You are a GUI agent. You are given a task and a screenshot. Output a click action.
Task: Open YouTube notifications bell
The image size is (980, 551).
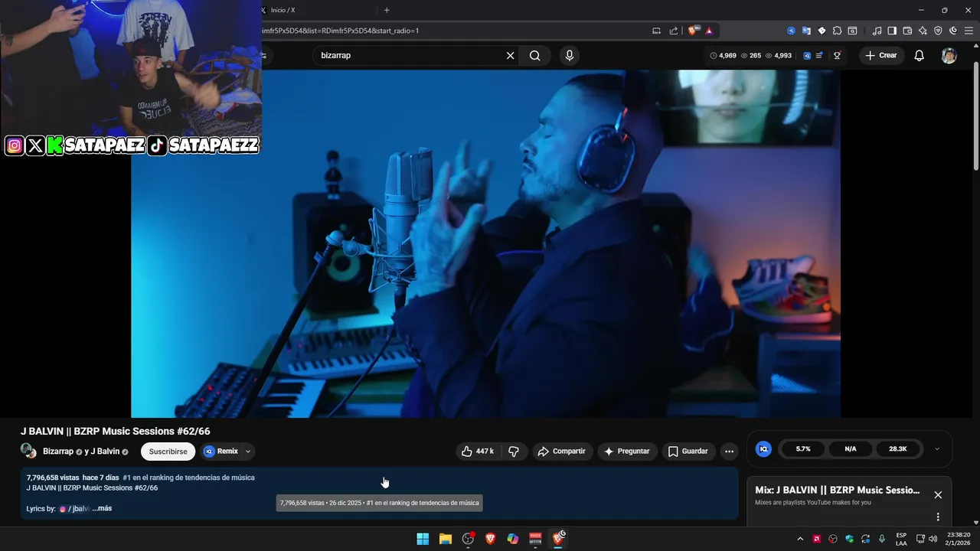point(919,55)
